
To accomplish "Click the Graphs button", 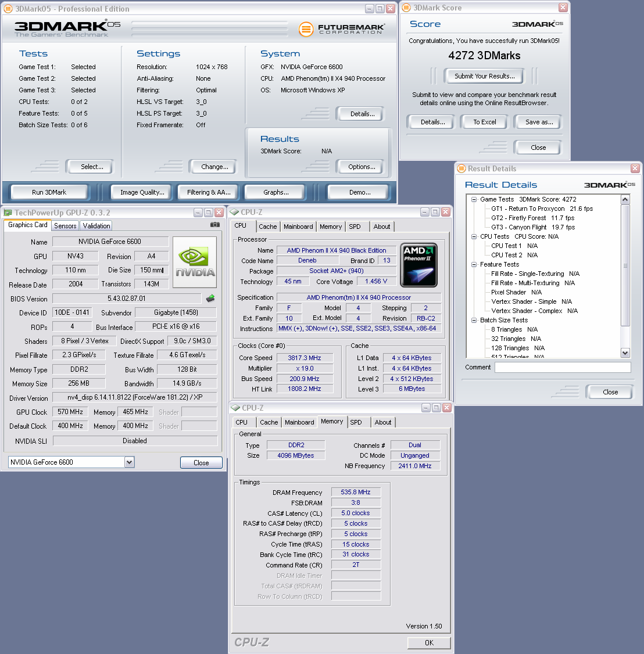I will (x=276, y=192).
